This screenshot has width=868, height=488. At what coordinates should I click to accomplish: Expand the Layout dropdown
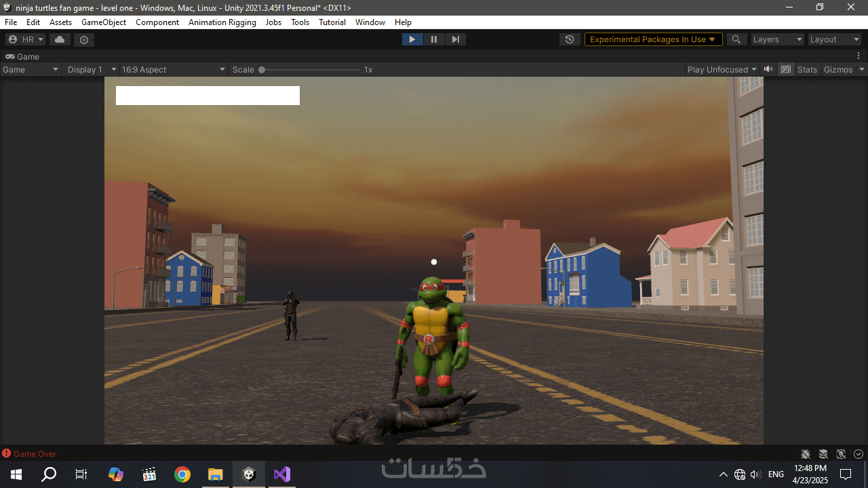click(835, 39)
